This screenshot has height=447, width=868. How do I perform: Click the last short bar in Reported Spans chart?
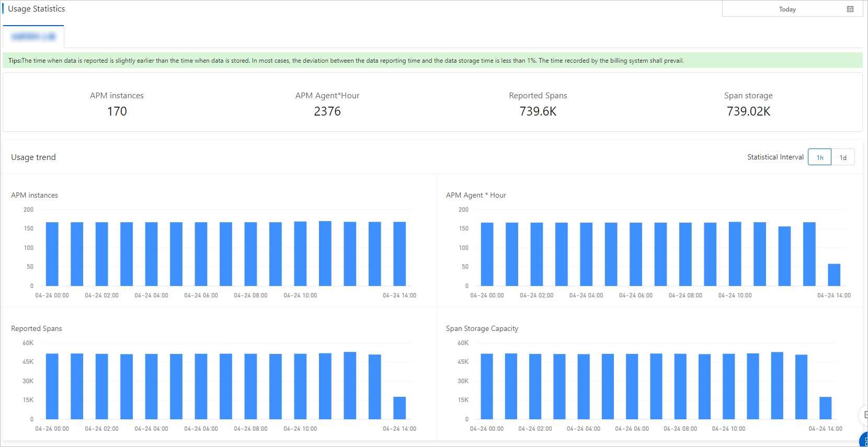click(399, 408)
